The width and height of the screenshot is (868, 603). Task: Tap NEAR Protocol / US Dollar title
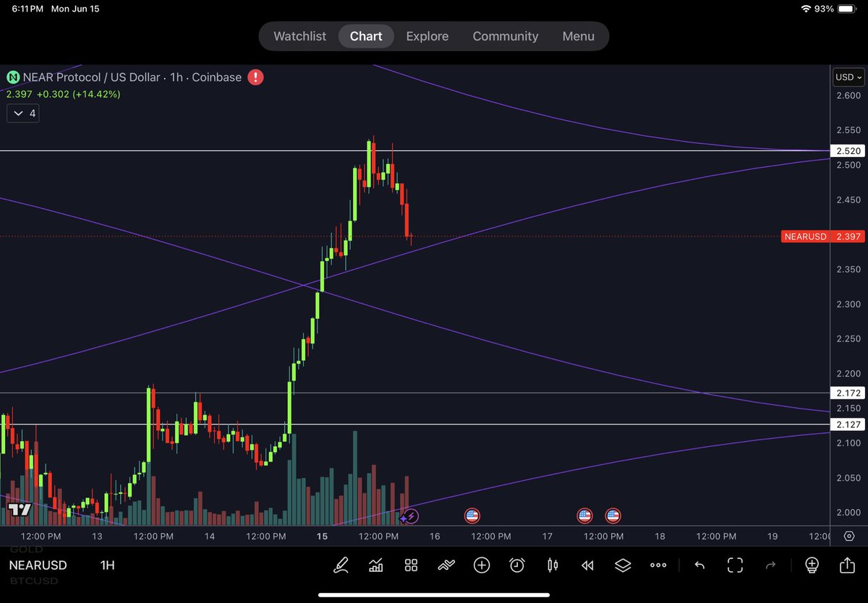pyautogui.click(x=93, y=77)
